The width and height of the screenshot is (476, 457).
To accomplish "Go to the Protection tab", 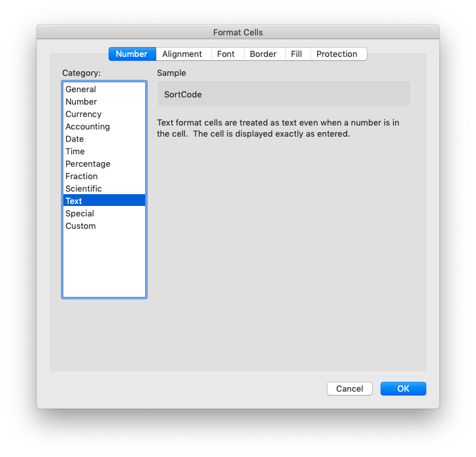I will click(x=337, y=54).
